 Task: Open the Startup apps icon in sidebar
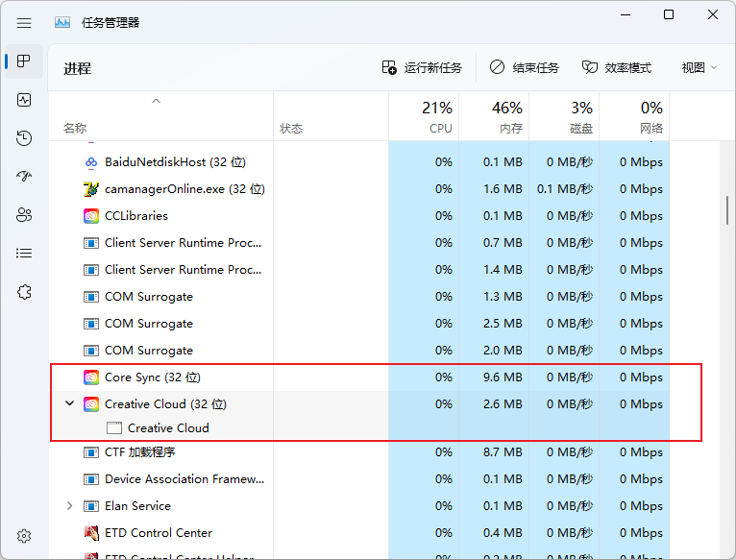pyautogui.click(x=24, y=177)
